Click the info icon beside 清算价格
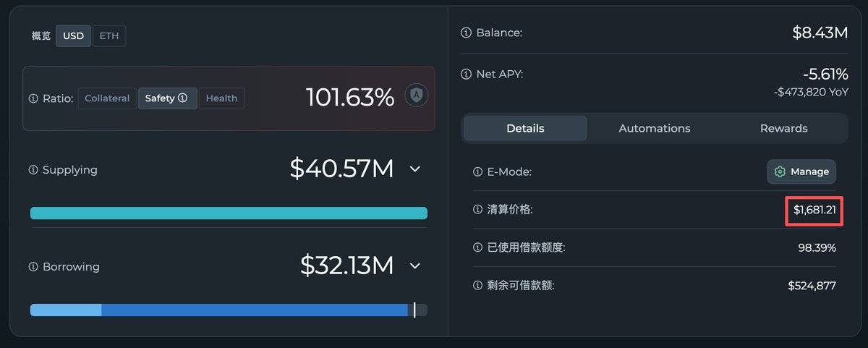Image resolution: width=868 pixels, height=348 pixels. [477, 210]
